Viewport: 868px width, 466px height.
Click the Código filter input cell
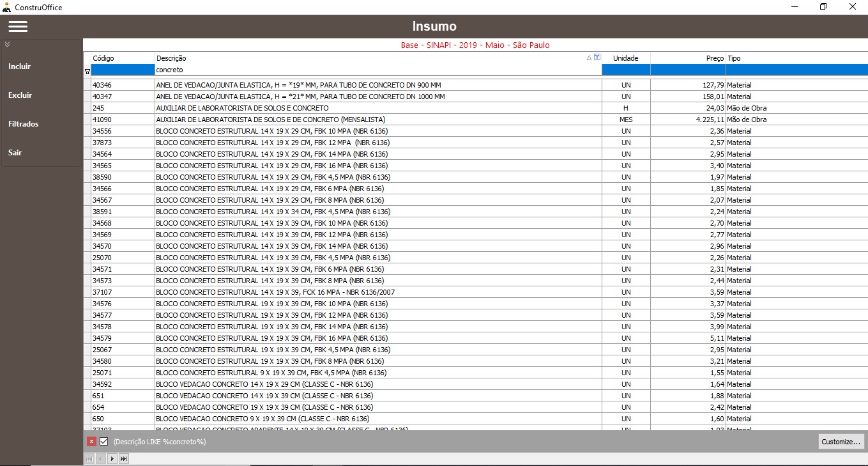tap(123, 70)
